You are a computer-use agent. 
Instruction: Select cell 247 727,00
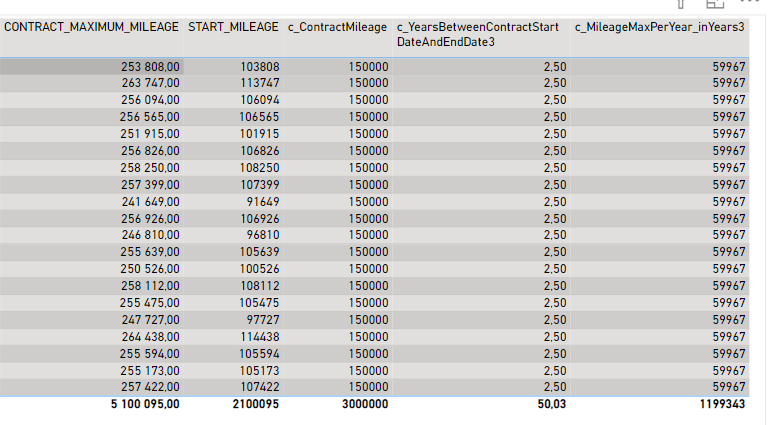click(x=151, y=320)
